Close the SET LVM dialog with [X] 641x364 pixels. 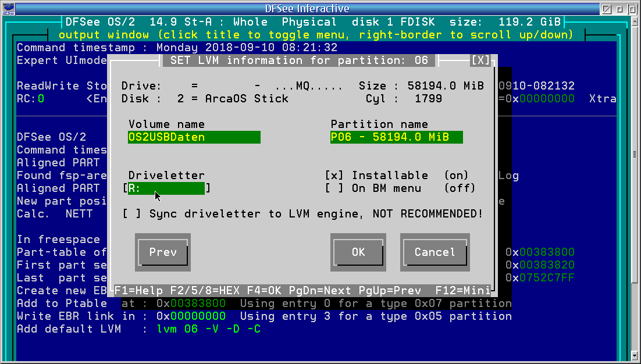click(x=480, y=60)
